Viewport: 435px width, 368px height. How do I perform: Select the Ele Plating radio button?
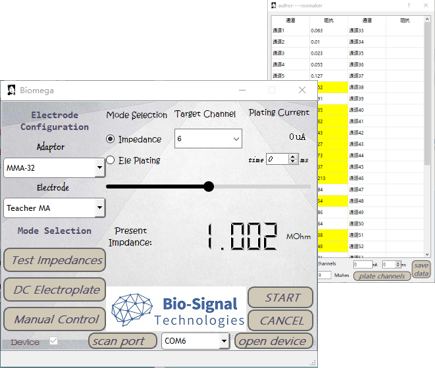tap(110, 160)
